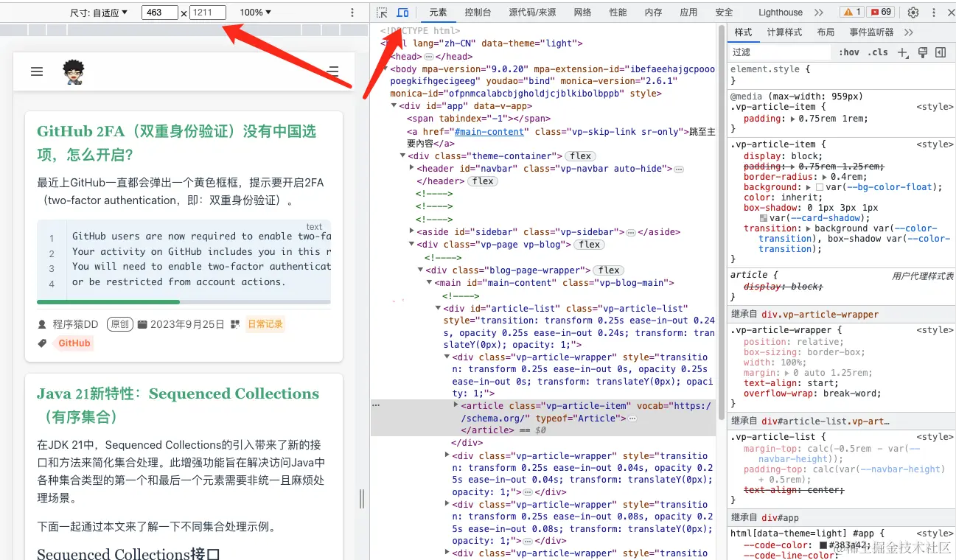This screenshot has width=956, height=560.
Task: Open the Lighthouse tab
Action: (781, 13)
